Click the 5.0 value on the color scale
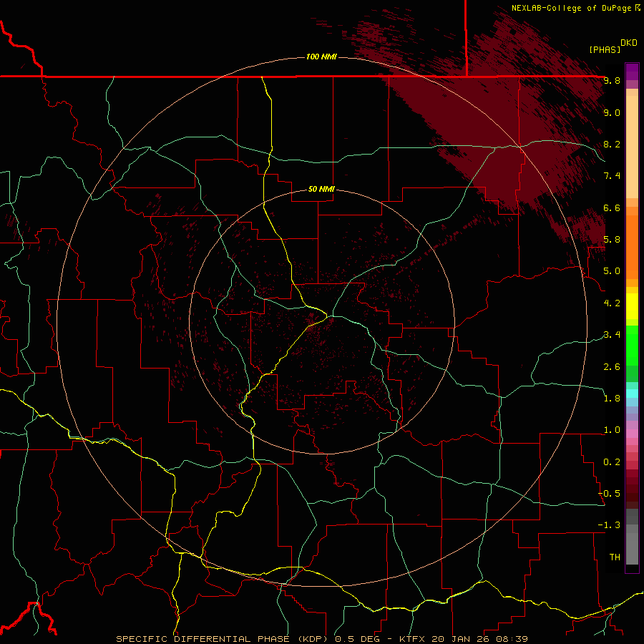The image size is (644, 644). pyautogui.click(x=612, y=271)
